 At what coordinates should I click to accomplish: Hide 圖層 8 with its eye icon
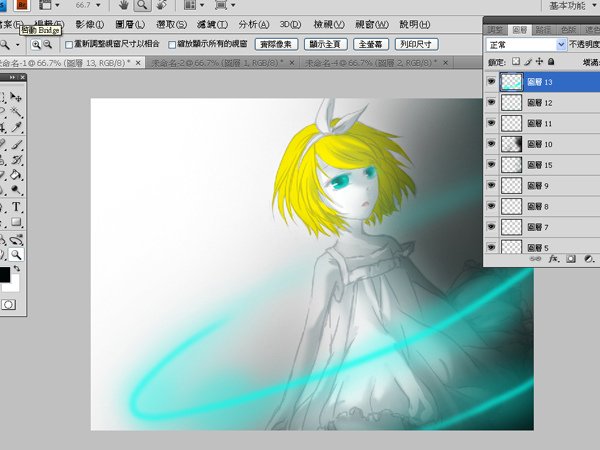pyautogui.click(x=491, y=206)
